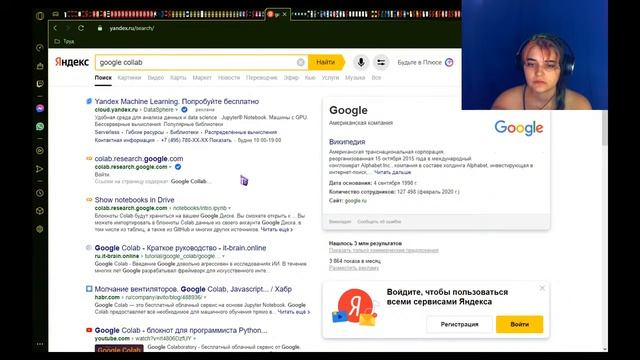
Task: Switch to the Новости tab
Action: click(229, 78)
